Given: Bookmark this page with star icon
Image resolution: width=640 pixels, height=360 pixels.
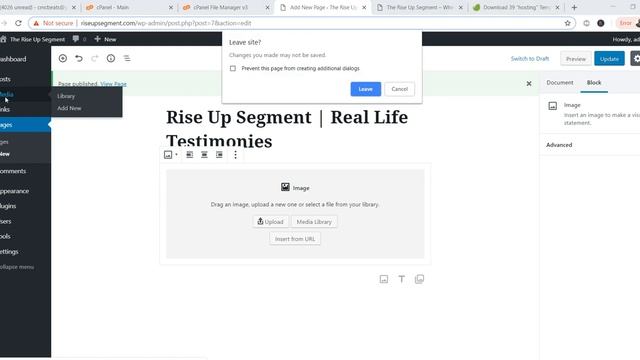Looking at the screenshot, I should pyautogui.click(x=567, y=23).
